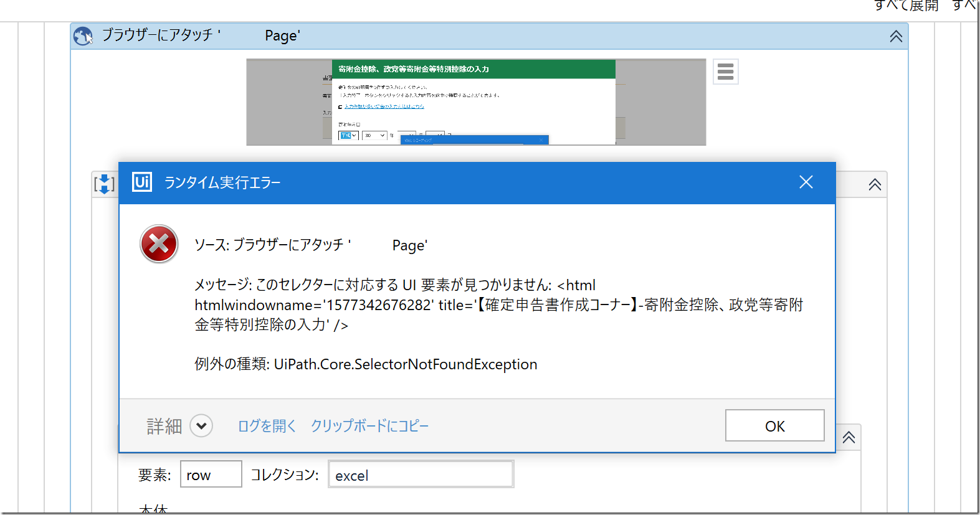Click the 要素 field containing row
The height and width of the screenshot is (515, 980).
click(211, 475)
